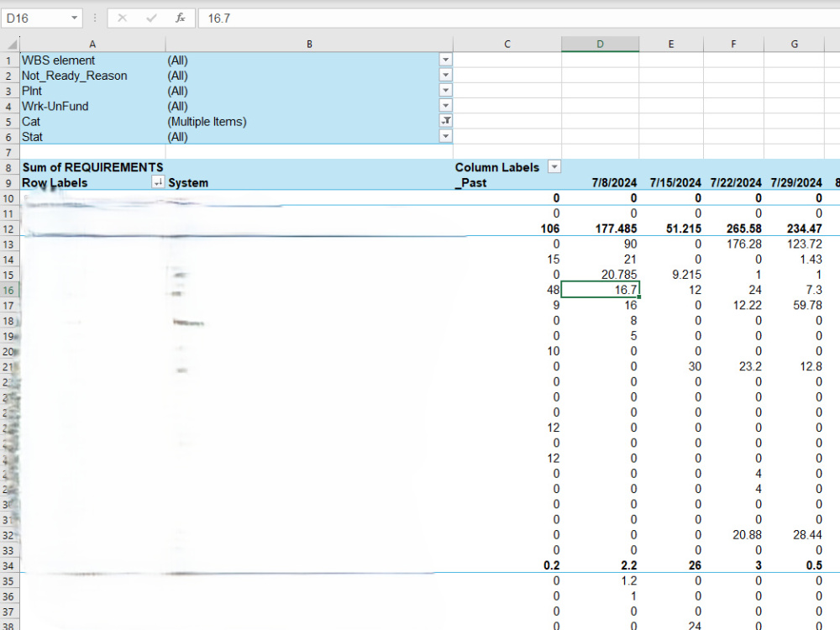Select column G header

click(794, 45)
